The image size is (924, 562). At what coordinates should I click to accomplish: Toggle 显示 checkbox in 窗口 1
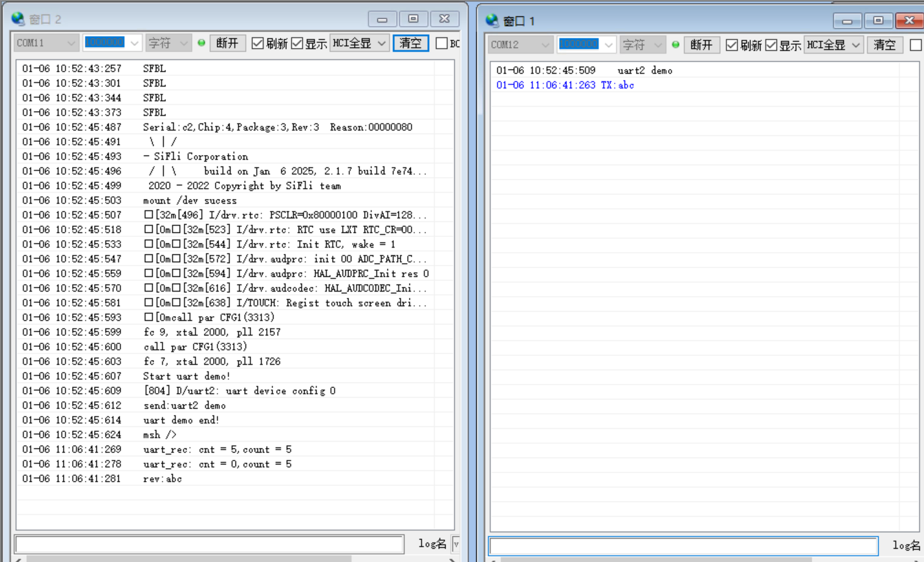771,45
